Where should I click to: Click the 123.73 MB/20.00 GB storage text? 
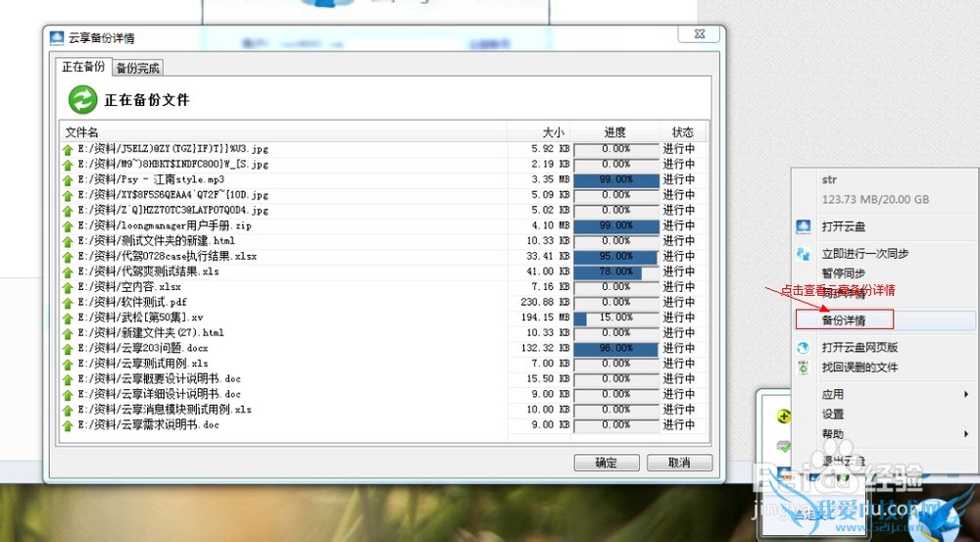point(875,199)
